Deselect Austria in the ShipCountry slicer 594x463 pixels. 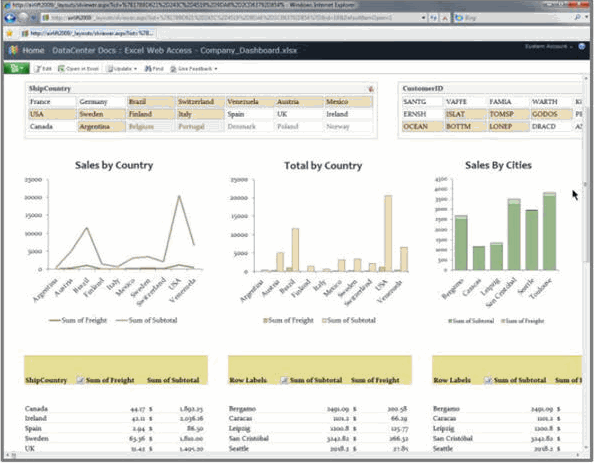coord(299,102)
